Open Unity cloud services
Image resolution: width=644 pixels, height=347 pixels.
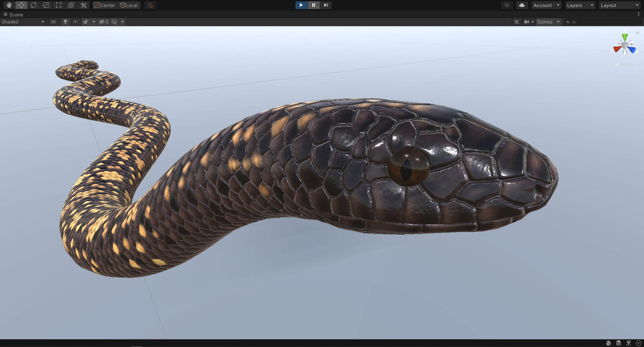(x=522, y=5)
